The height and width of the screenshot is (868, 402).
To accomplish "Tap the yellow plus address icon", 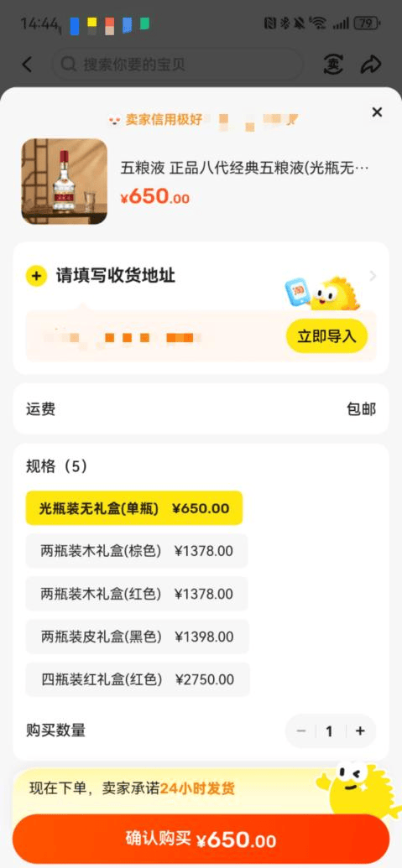I will pyautogui.click(x=36, y=276).
